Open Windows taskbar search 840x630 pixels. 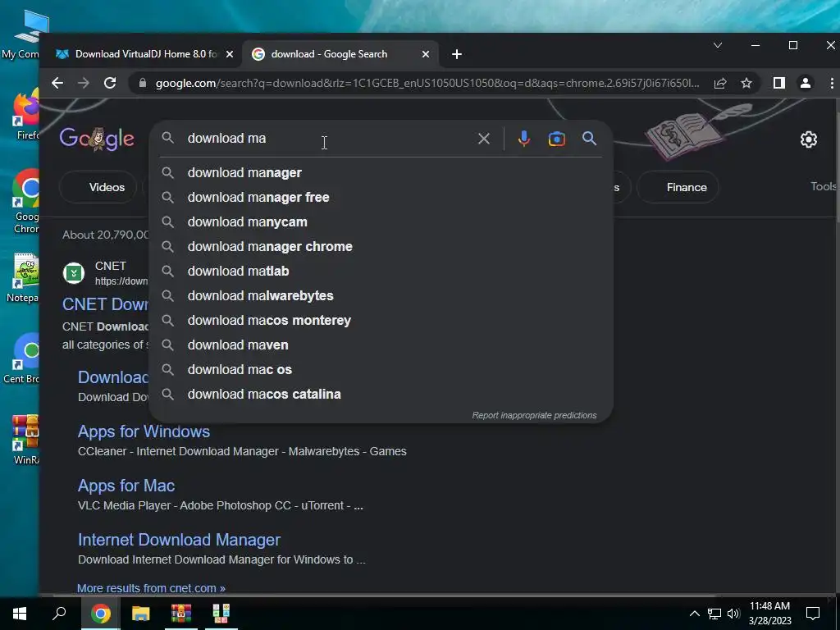tap(59, 614)
